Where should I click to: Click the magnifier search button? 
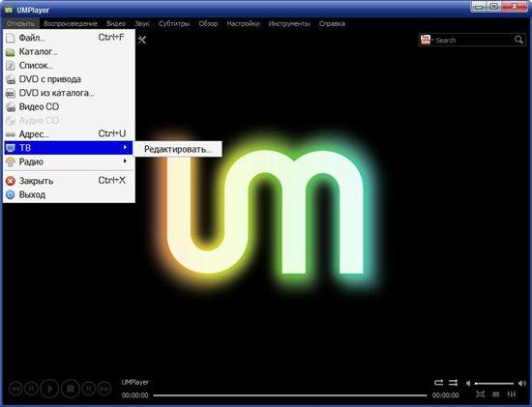[518, 40]
